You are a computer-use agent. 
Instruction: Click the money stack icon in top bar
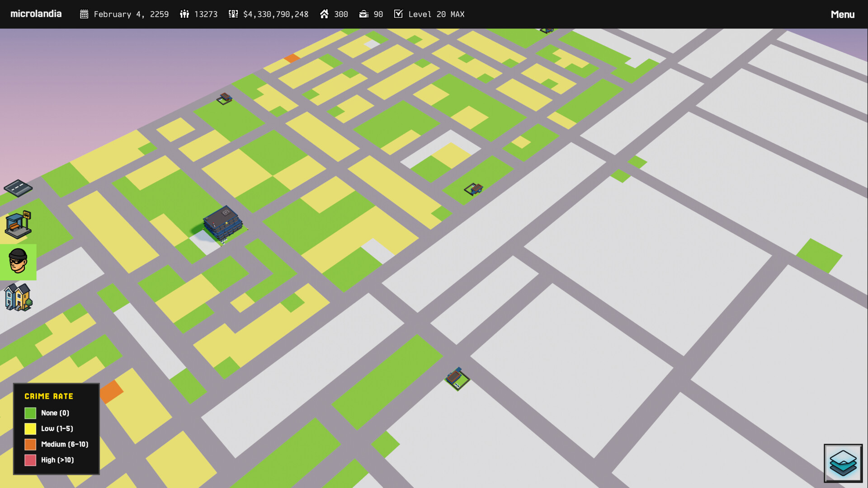tap(233, 14)
